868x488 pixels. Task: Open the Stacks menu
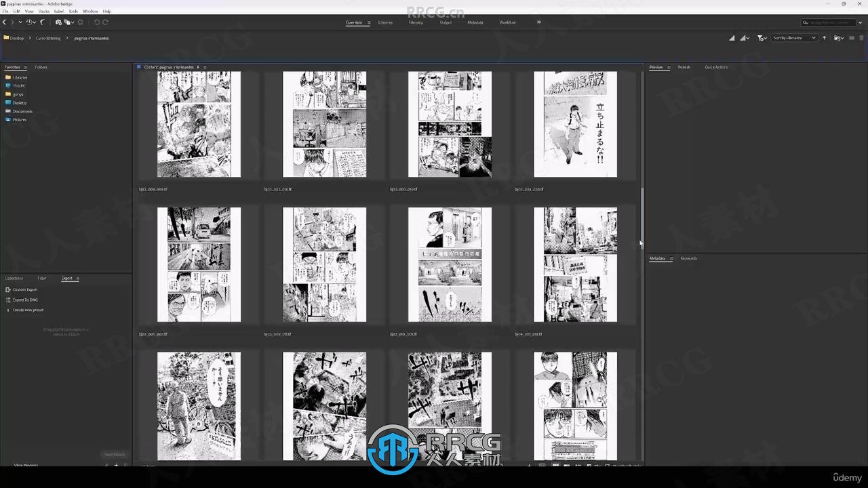[x=44, y=12]
